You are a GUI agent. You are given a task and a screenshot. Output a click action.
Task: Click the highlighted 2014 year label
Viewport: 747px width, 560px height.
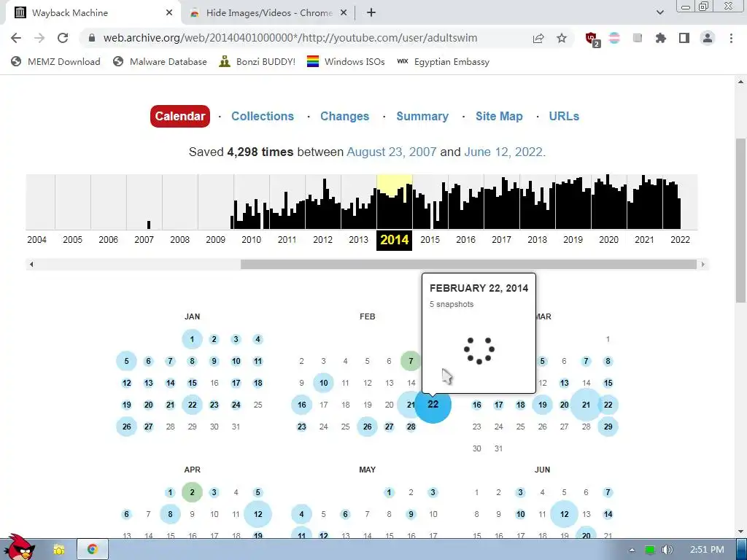click(x=394, y=240)
